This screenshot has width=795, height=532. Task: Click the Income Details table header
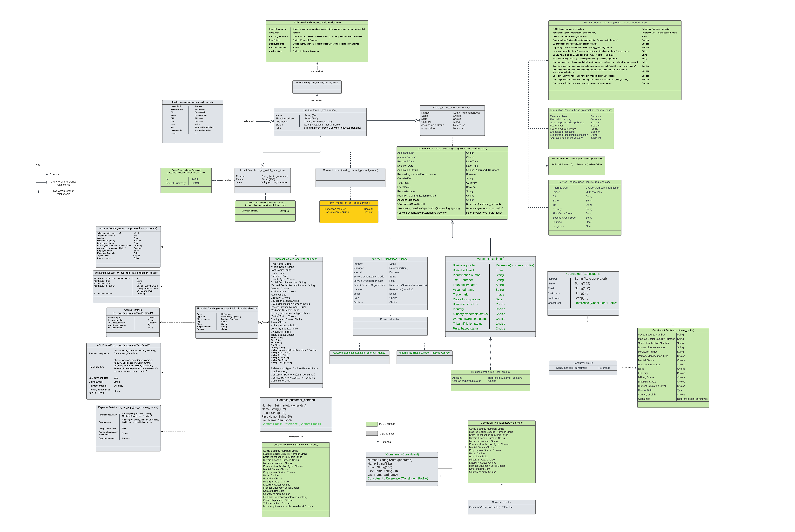[128, 229]
